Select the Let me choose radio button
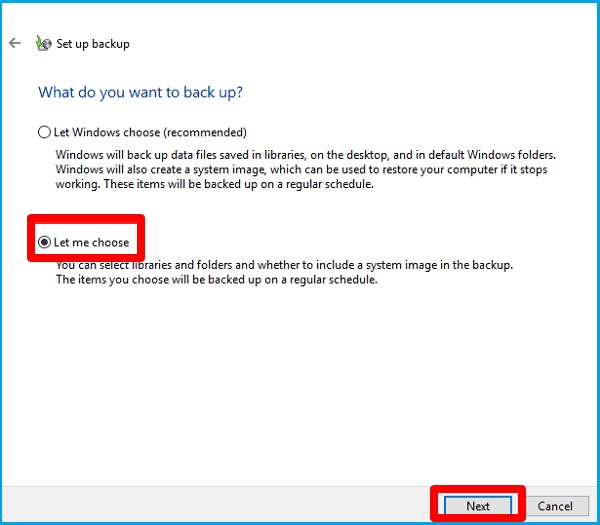 click(44, 242)
